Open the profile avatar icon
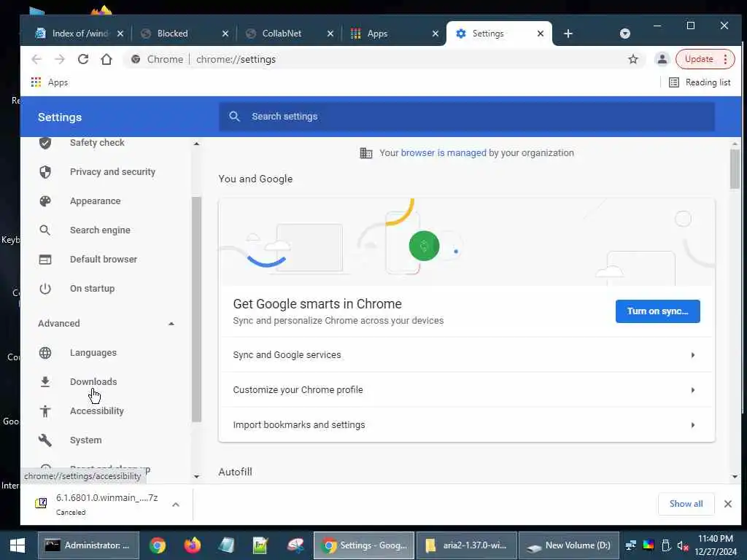The image size is (747, 560). [x=662, y=59]
